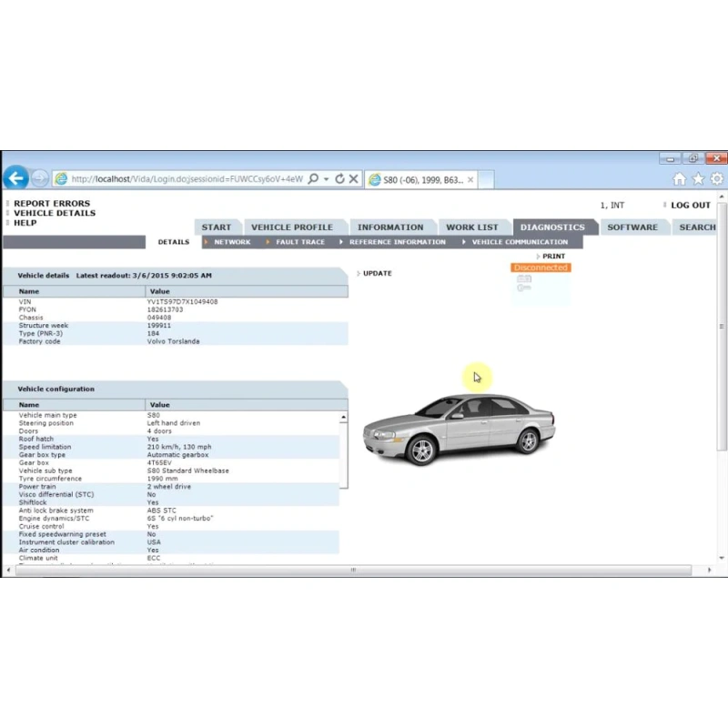Click the Engine dynamics/STC value
This screenshot has width=728, height=728.
(x=179, y=518)
